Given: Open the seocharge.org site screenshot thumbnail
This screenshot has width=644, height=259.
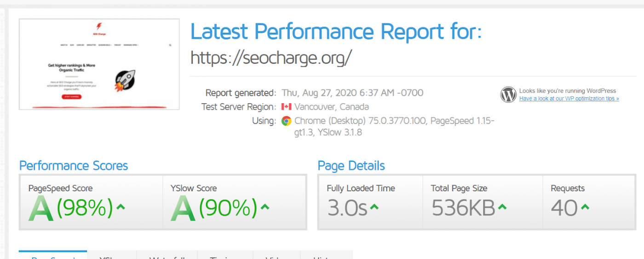Looking at the screenshot, I should [99, 64].
